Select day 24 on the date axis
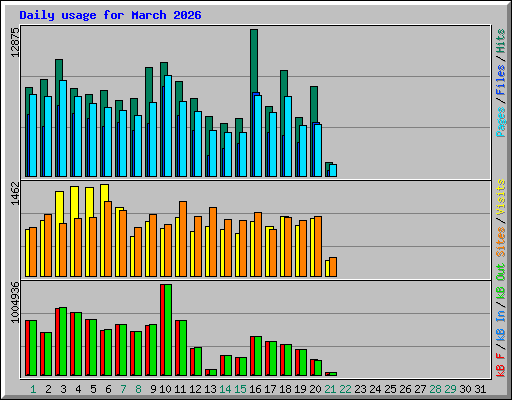This screenshot has width=512, height=400. click(375, 389)
